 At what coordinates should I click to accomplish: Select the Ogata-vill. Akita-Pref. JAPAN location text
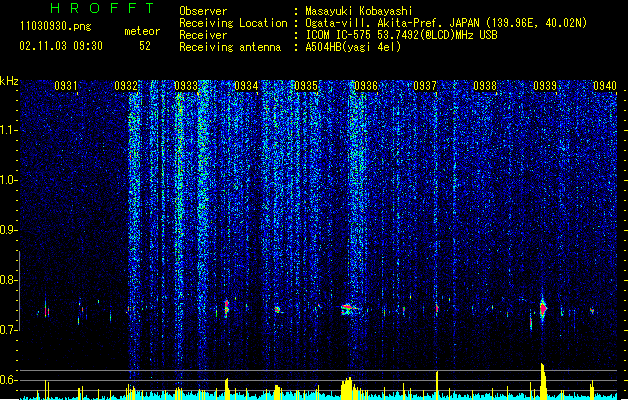tap(446, 23)
